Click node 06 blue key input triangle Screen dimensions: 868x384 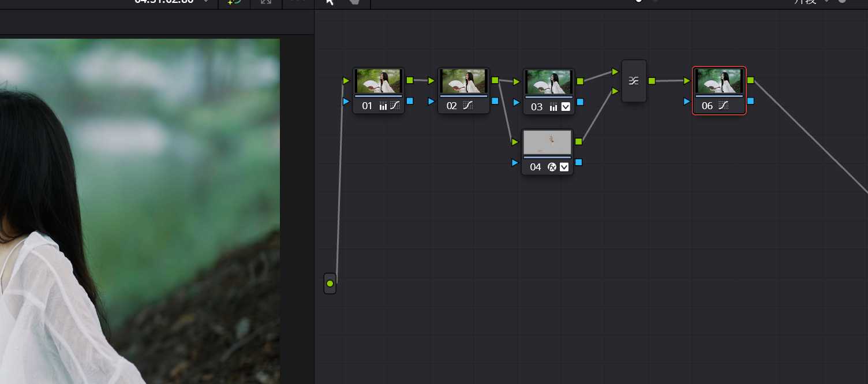pyautogui.click(x=687, y=102)
